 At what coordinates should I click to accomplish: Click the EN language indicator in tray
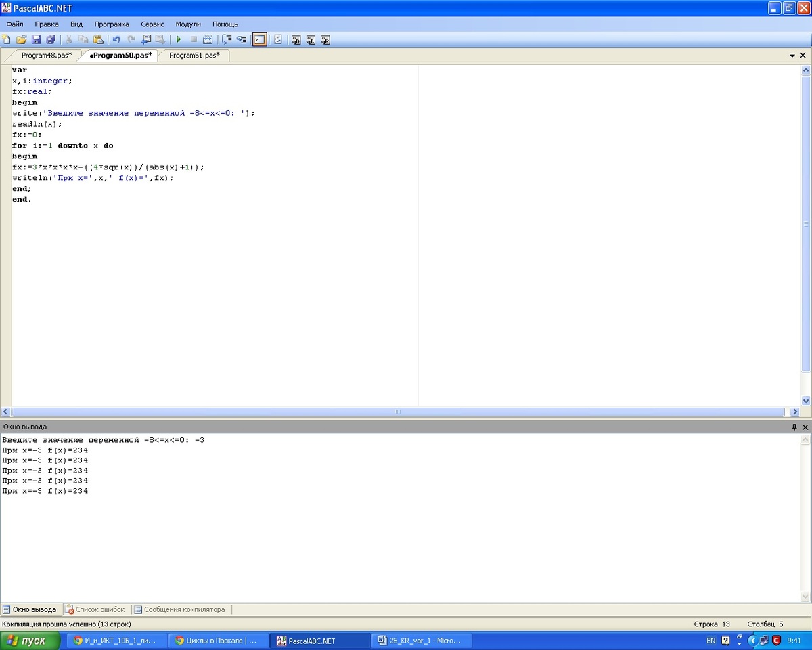(711, 641)
